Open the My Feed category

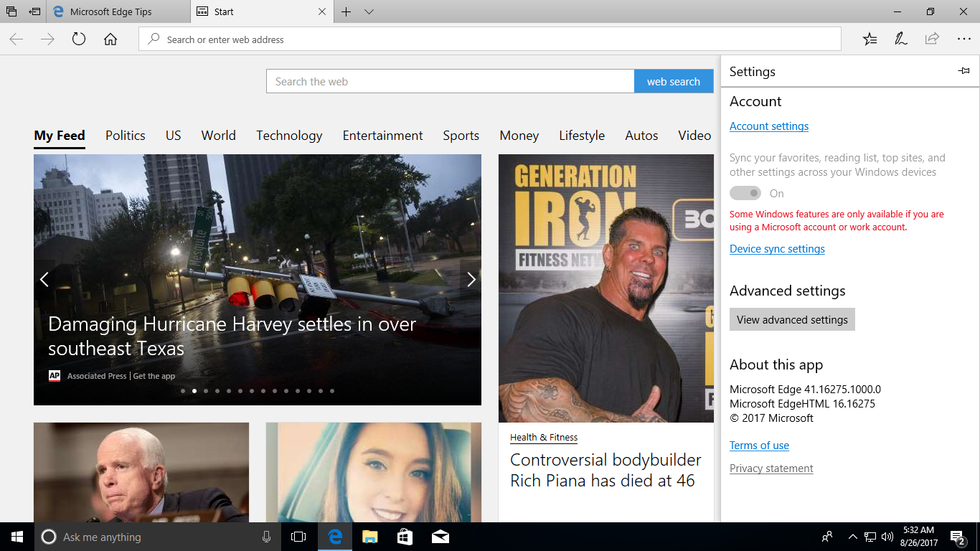60,136
